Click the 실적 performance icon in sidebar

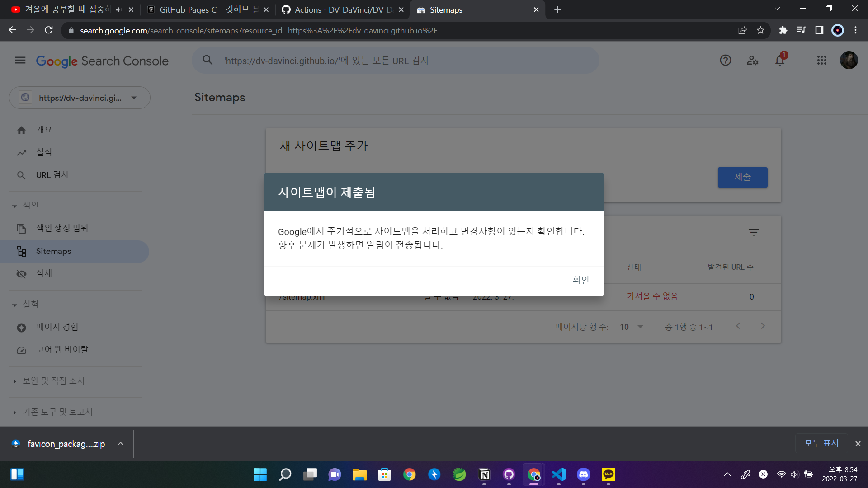point(21,152)
